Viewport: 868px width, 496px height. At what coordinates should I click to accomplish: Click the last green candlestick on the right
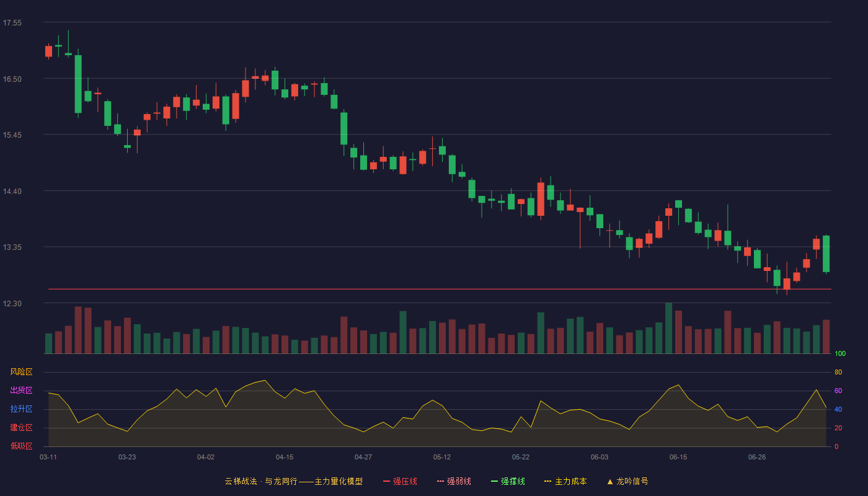coord(826,254)
